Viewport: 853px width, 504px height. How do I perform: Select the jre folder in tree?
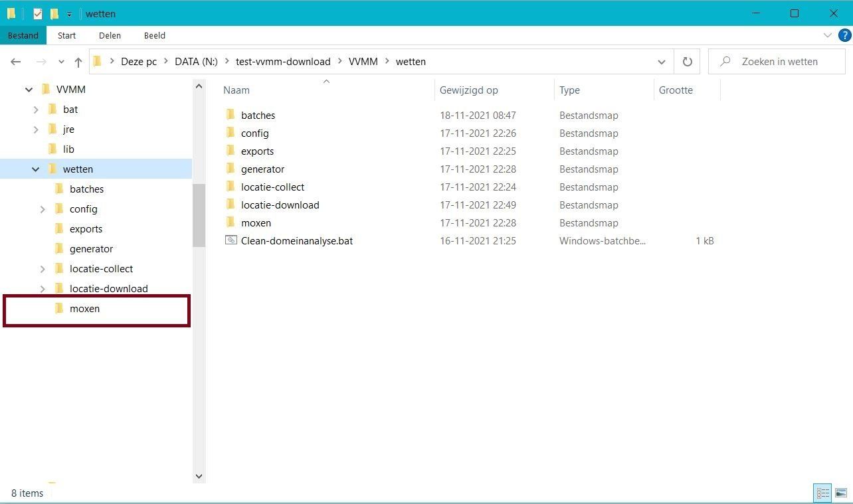click(68, 129)
